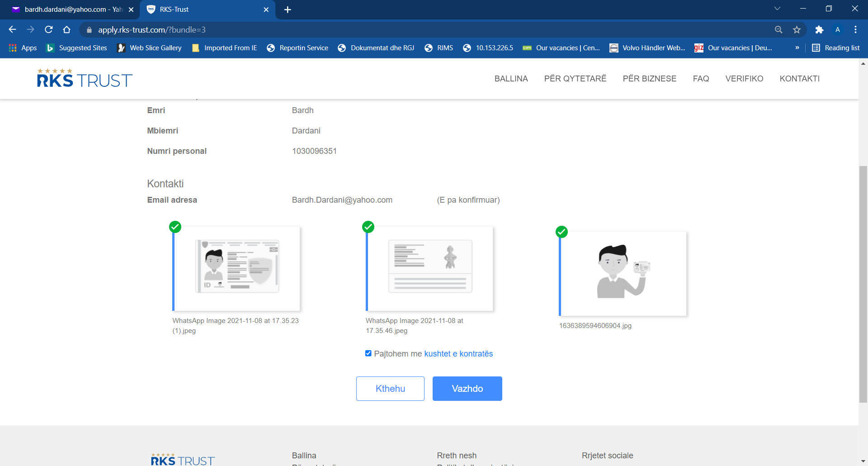Open Dokumentat dhe RGJ bookmark
Screen dimensions: 868x466
[x=376, y=48]
